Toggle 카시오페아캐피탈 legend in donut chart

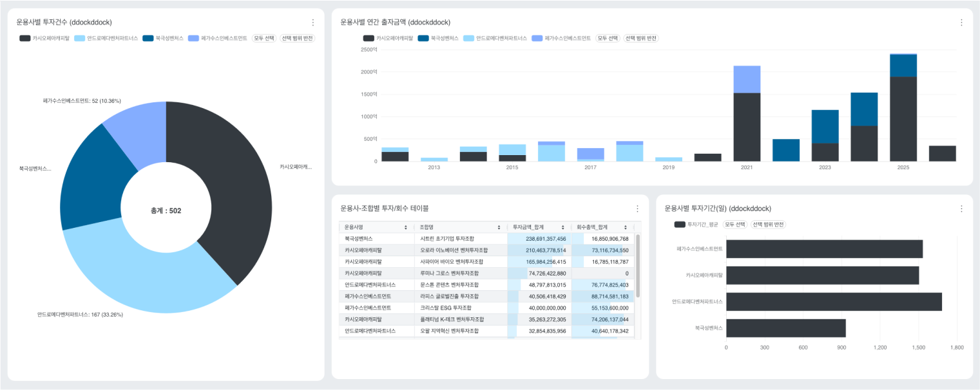click(x=44, y=39)
